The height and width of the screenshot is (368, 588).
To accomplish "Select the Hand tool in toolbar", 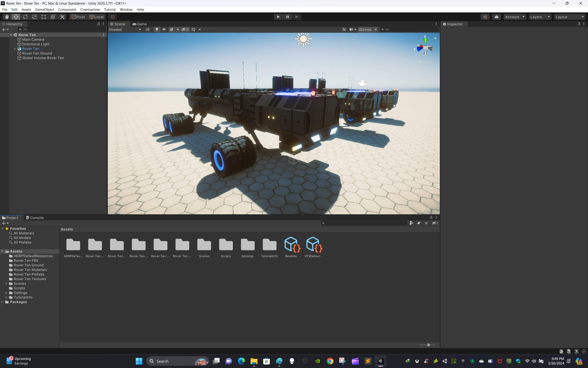I will click(7, 17).
